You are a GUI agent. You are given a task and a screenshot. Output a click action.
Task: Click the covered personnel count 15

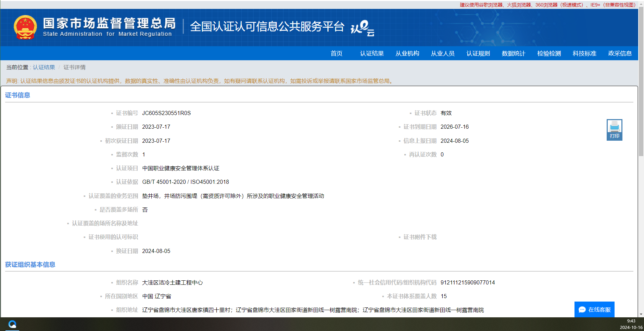pyautogui.click(x=444, y=296)
